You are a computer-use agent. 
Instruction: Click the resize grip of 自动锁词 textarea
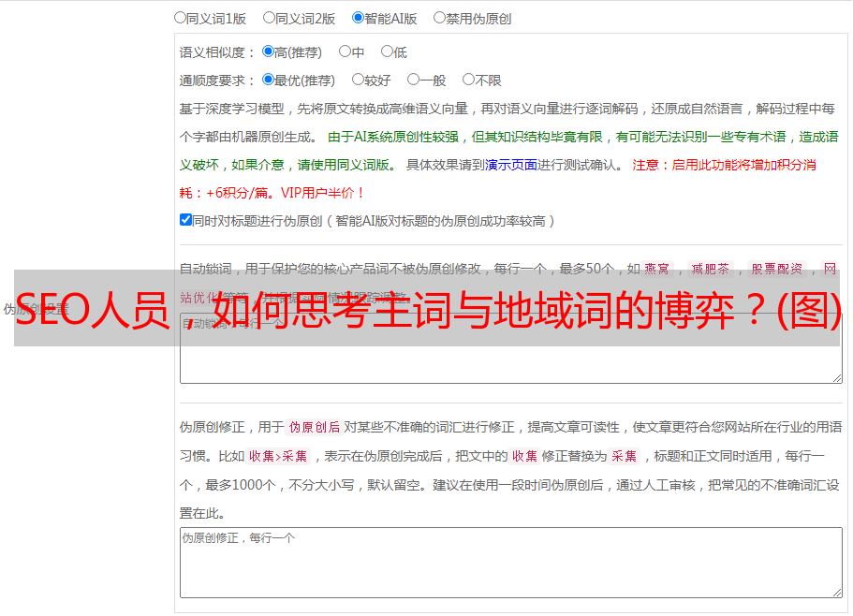pyautogui.click(x=837, y=378)
